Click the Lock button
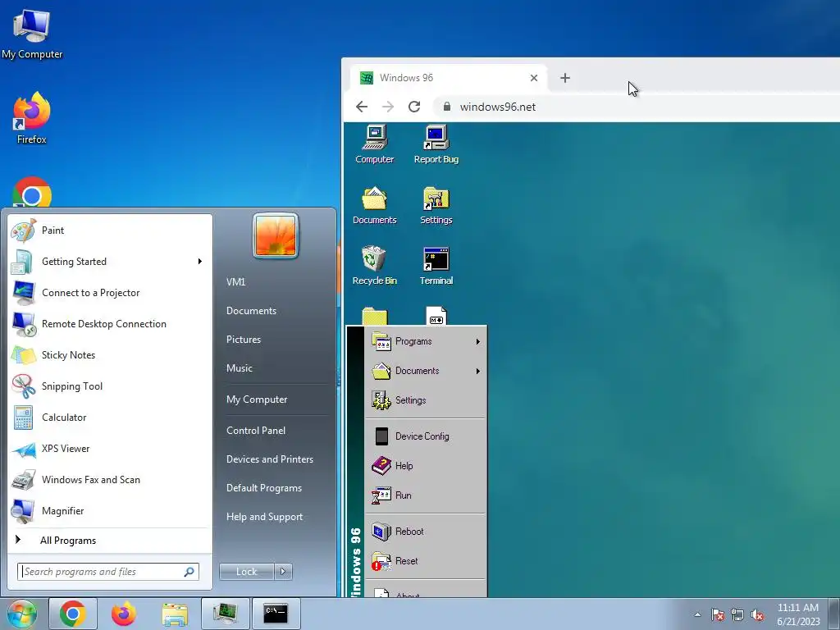 [x=247, y=572]
